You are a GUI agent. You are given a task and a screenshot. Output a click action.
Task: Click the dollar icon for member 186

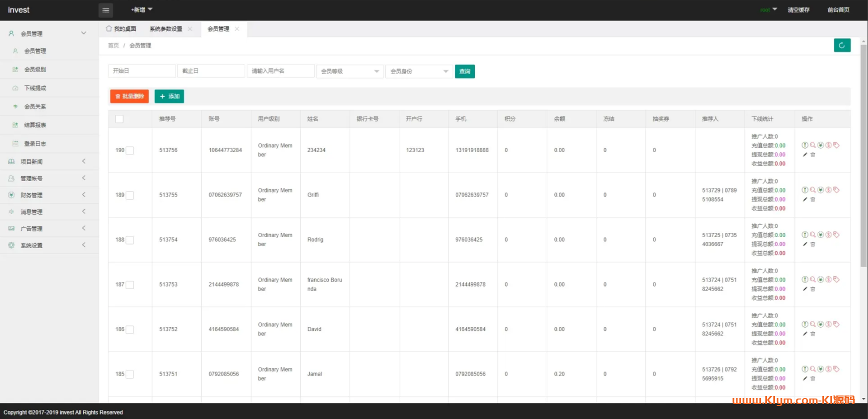coord(828,324)
